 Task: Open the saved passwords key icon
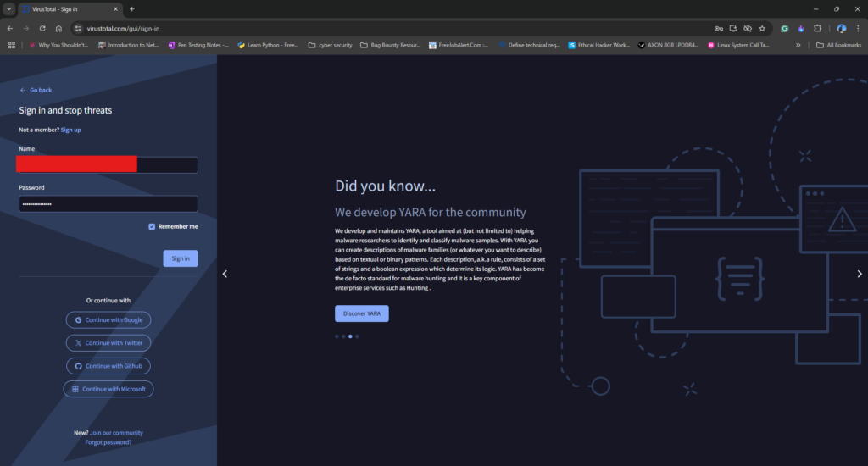(x=719, y=28)
